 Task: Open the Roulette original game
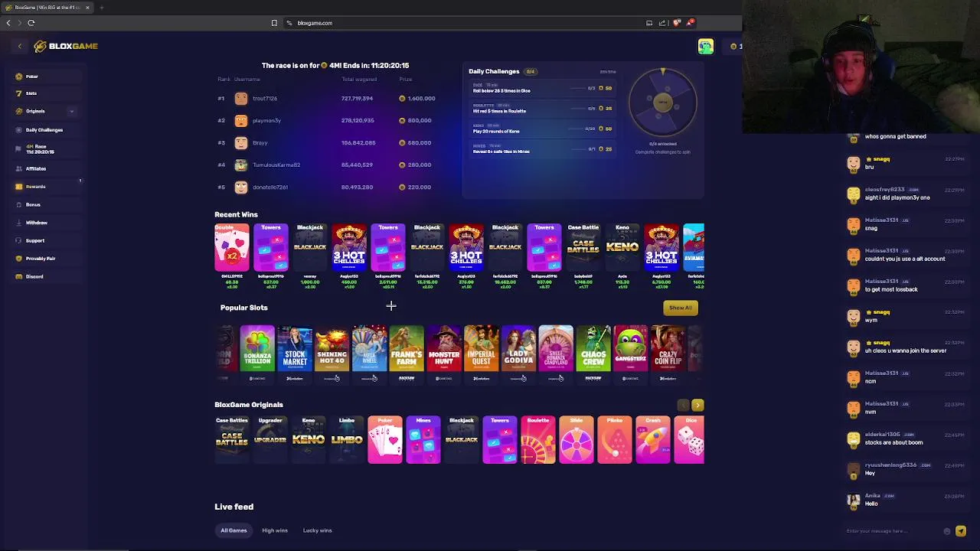click(x=538, y=440)
